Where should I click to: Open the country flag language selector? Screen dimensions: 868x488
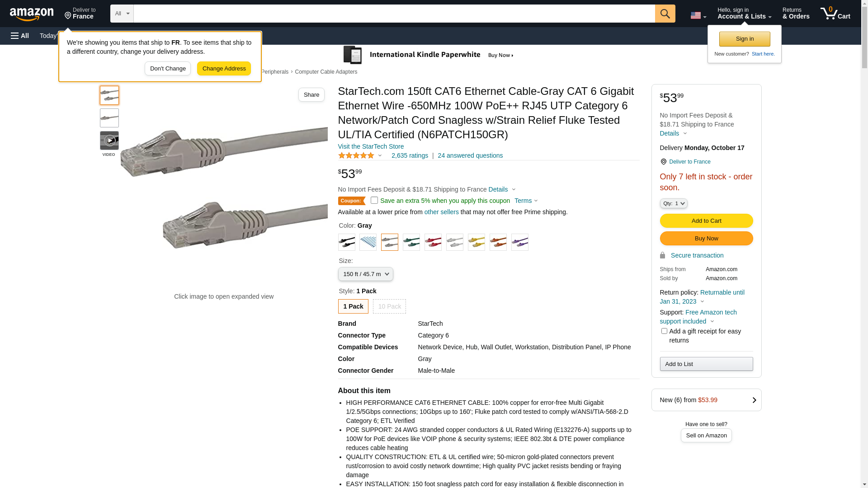coord(698,15)
